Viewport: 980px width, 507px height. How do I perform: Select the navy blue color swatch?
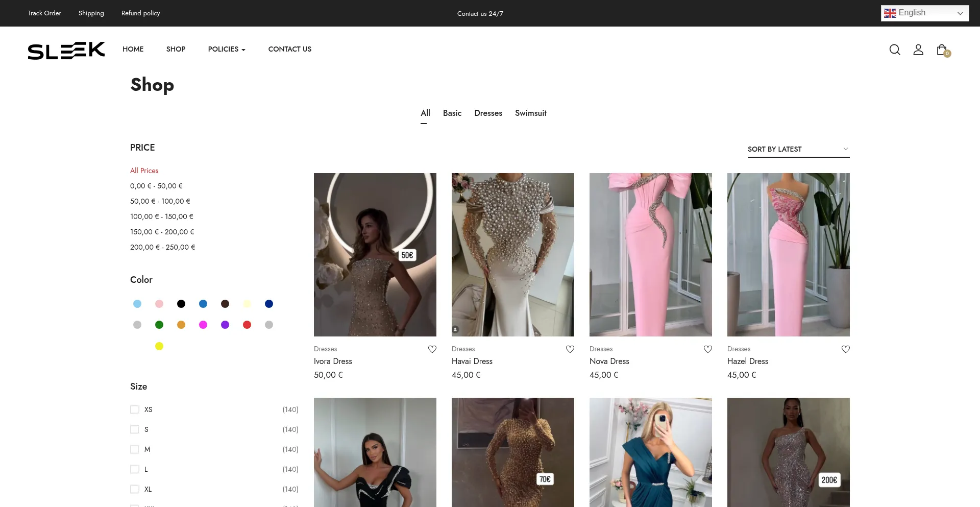[x=269, y=304]
